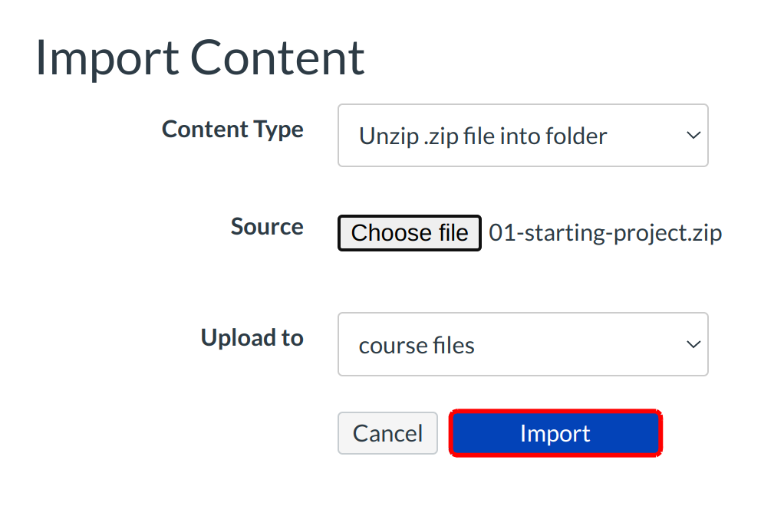Click the word 'Import' in the heading

coord(105,57)
